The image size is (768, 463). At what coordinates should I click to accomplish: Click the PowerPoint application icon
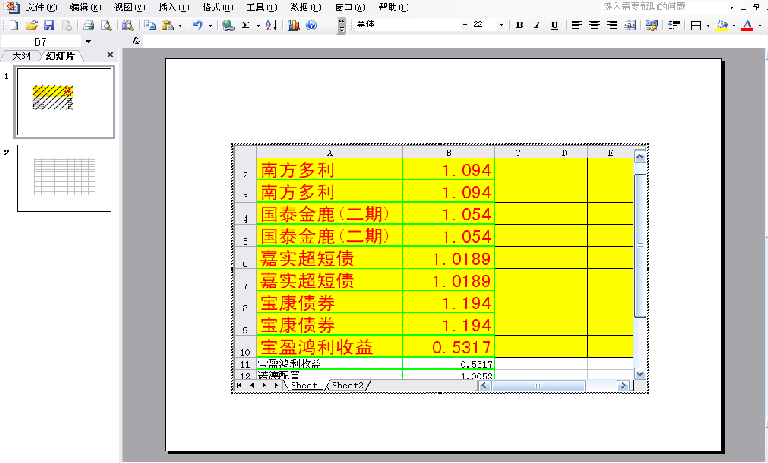(x=13, y=7)
